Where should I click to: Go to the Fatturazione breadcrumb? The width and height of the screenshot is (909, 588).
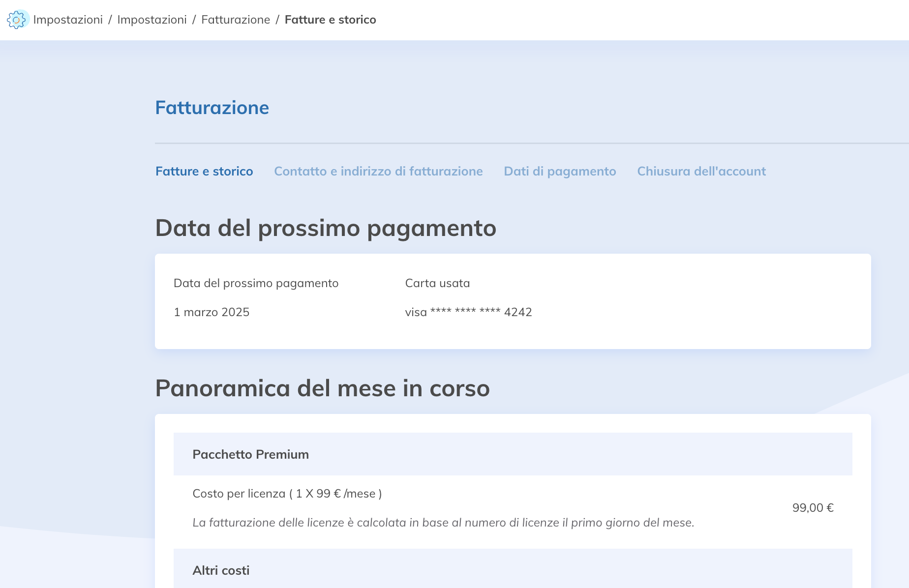(236, 20)
